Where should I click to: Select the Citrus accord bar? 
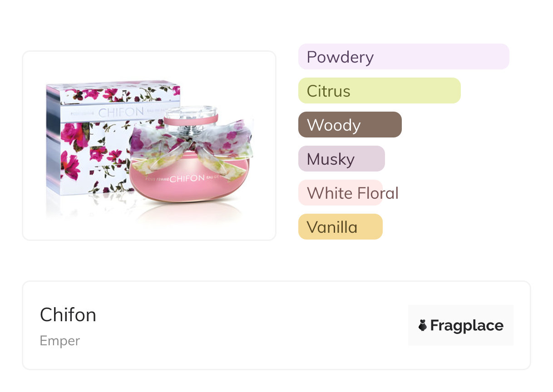click(379, 91)
